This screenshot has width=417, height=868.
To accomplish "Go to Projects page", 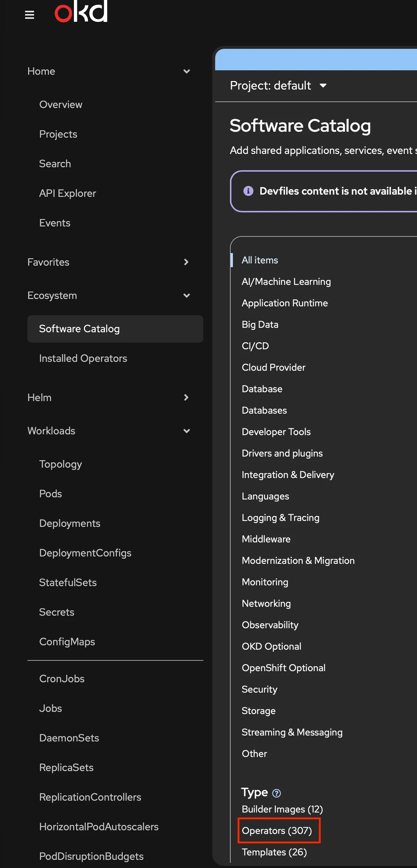I will pos(58,134).
